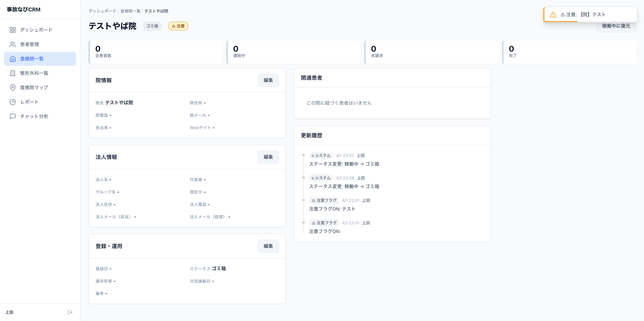Image resolution: width=644 pixels, height=321 pixels.
Task: Select the システム tag on the 23:57 history entry
Action: tap(321, 155)
